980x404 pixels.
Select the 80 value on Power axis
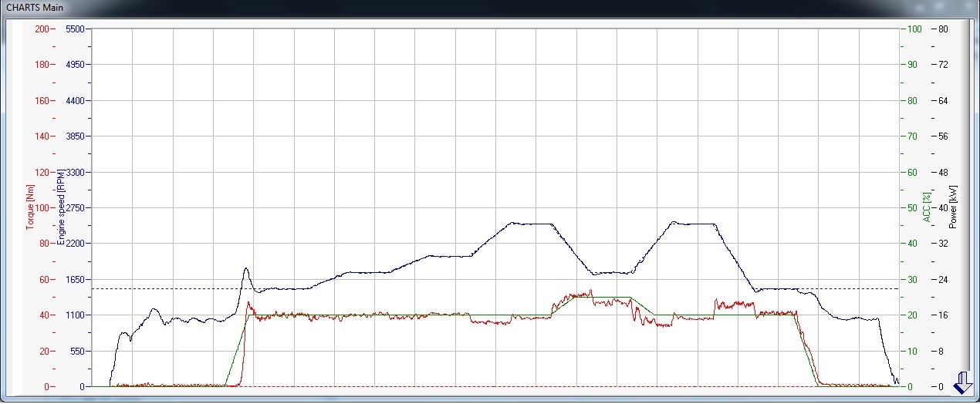pyautogui.click(x=942, y=29)
